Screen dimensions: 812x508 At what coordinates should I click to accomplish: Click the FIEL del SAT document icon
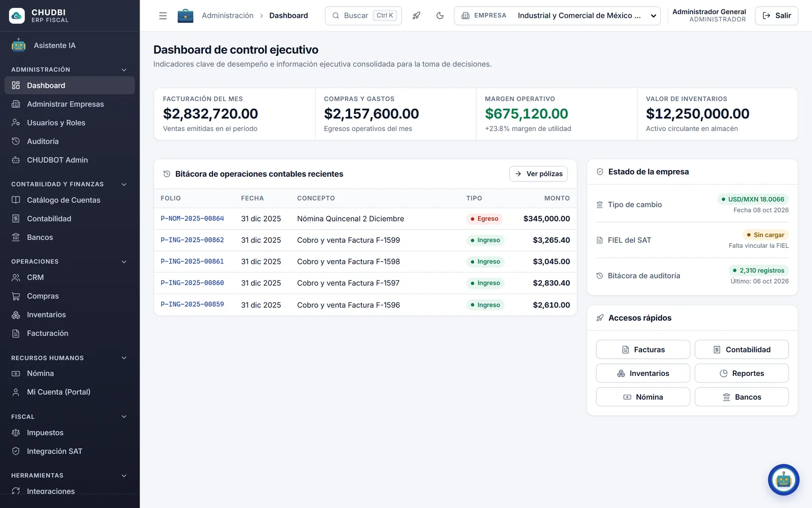pyautogui.click(x=600, y=240)
